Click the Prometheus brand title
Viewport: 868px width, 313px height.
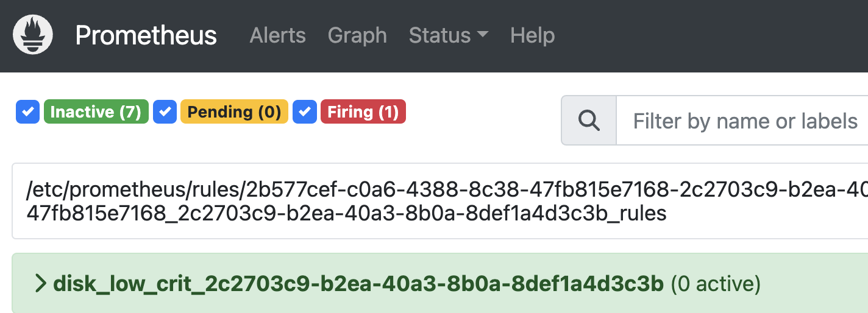click(x=146, y=35)
